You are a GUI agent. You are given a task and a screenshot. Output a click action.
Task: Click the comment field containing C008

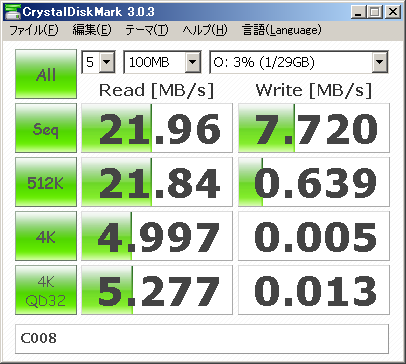202,339
